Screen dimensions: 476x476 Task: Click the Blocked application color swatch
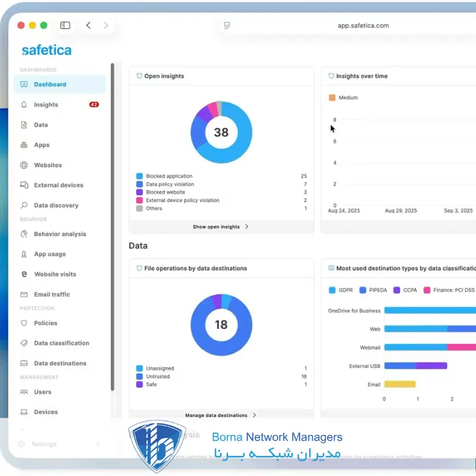139,176
